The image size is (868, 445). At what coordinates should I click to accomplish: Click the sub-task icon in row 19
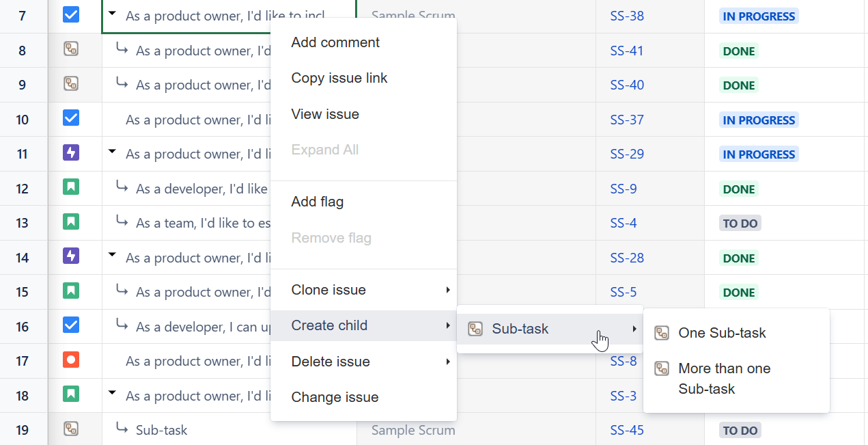click(71, 429)
